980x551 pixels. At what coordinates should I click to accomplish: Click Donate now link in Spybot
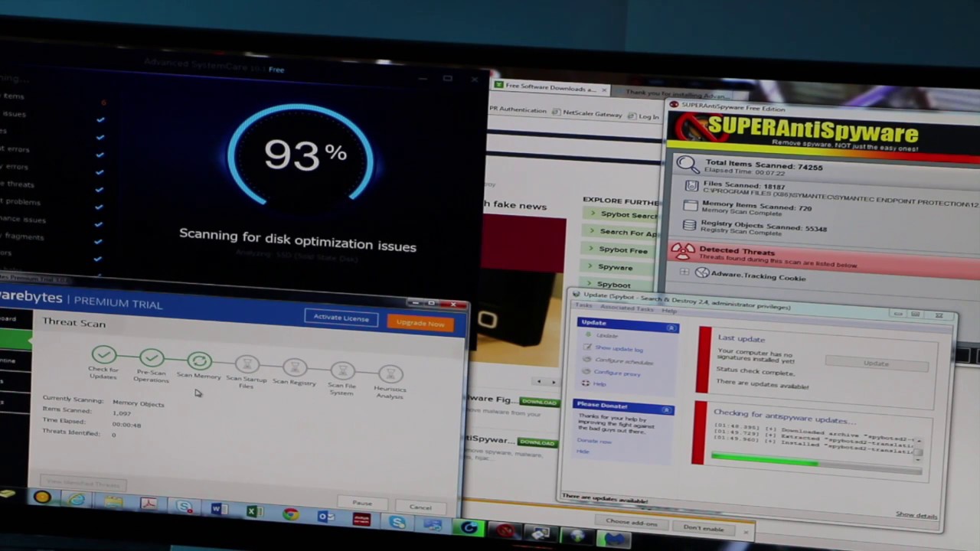point(594,441)
